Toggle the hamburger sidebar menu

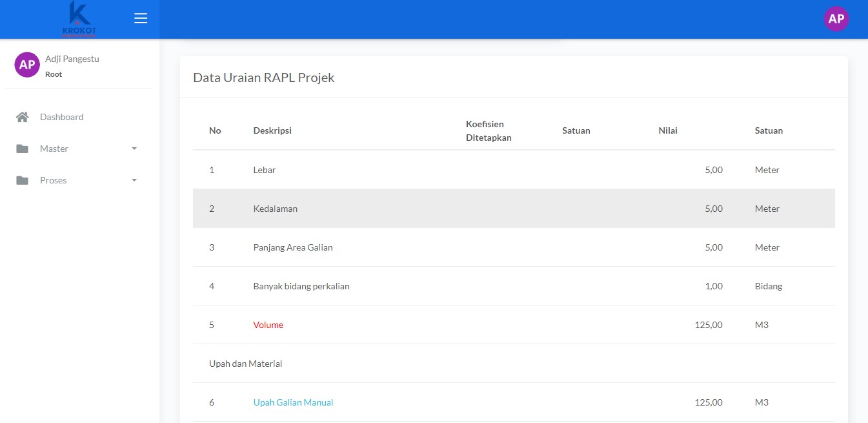141,18
